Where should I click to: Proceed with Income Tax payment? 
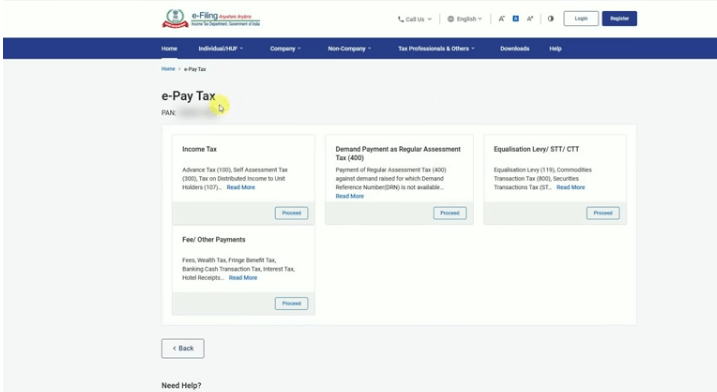(291, 213)
